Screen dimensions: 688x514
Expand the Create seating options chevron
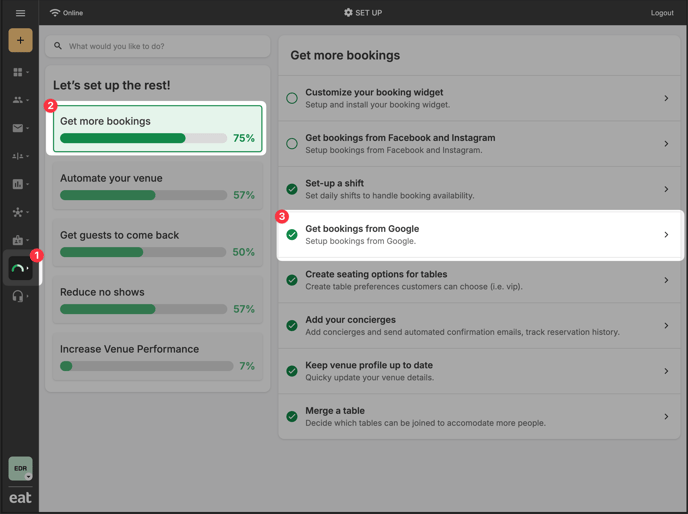(x=666, y=280)
